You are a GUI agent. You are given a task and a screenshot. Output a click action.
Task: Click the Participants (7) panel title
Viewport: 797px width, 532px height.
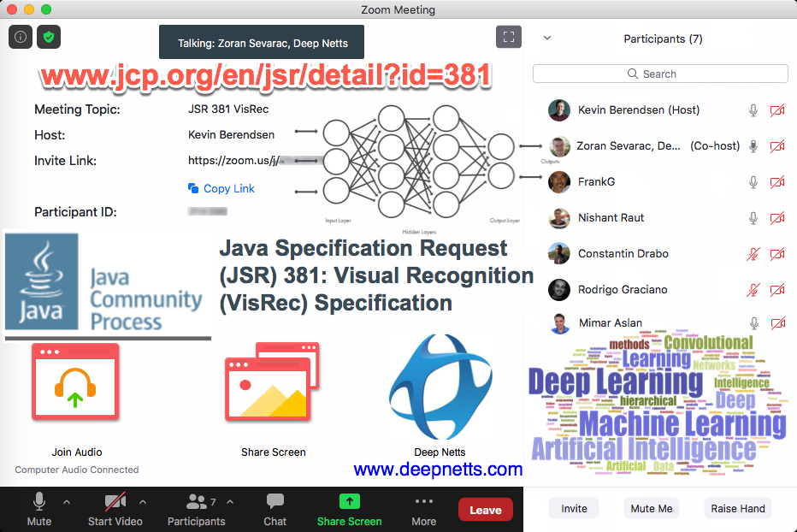(663, 38)
